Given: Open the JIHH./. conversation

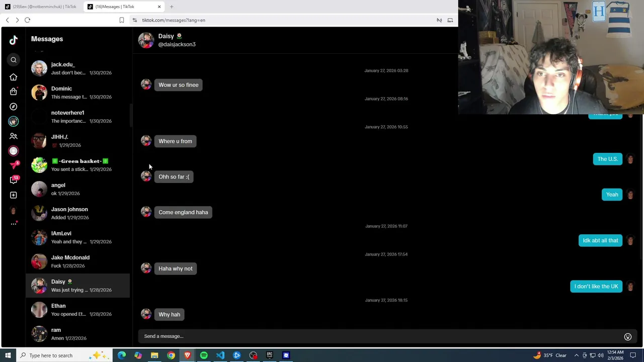Looking at the screenshot, I should coord(78,141).
